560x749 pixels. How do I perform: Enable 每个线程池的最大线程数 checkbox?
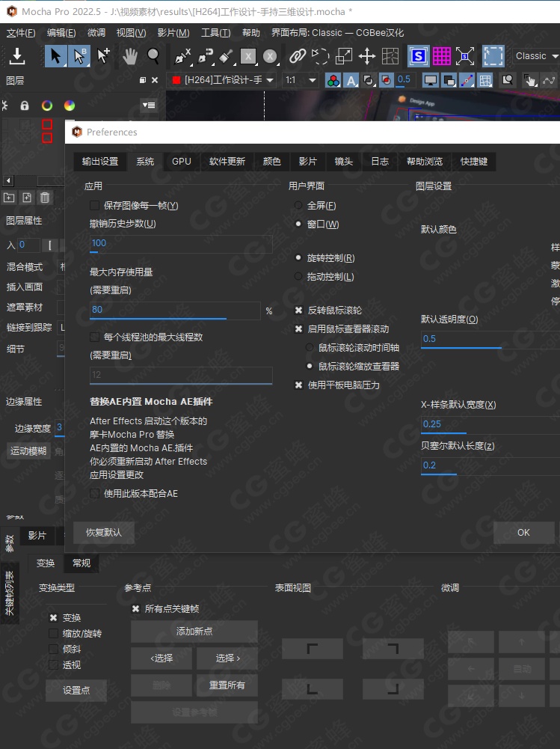pyautogui.click(x=94, y=337)
